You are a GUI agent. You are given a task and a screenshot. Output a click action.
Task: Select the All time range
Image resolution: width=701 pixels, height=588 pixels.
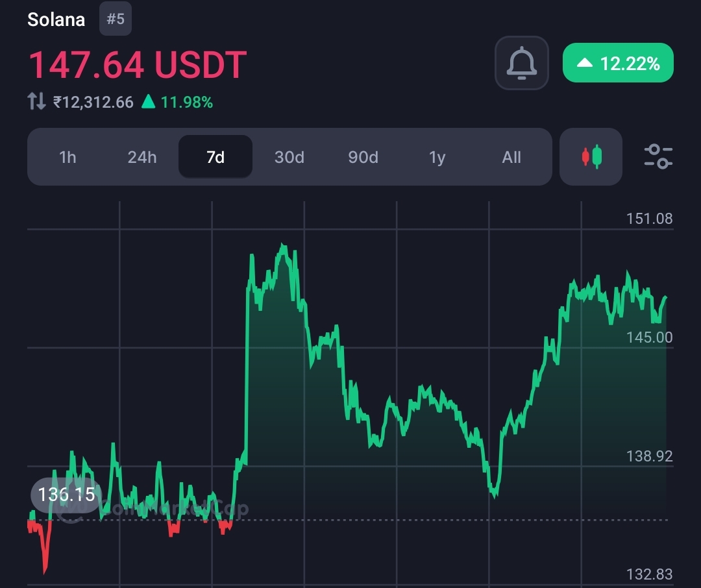pyautogui.click(x=511, y=157)
